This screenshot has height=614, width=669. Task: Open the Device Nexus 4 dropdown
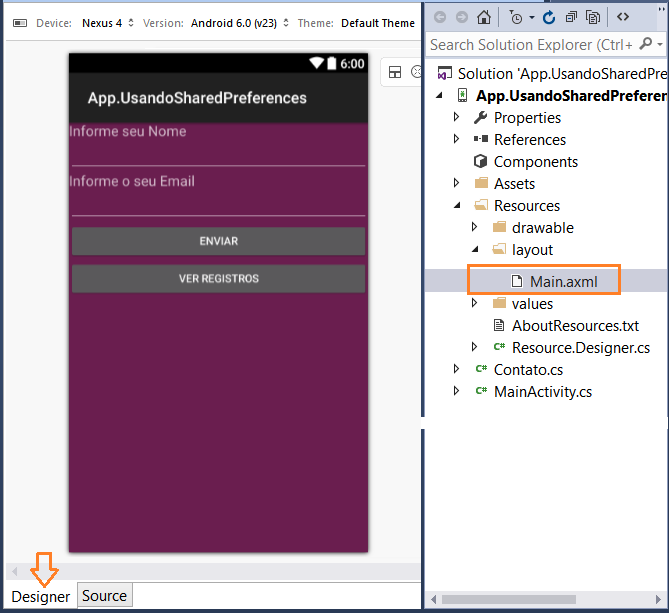[108, 23]
